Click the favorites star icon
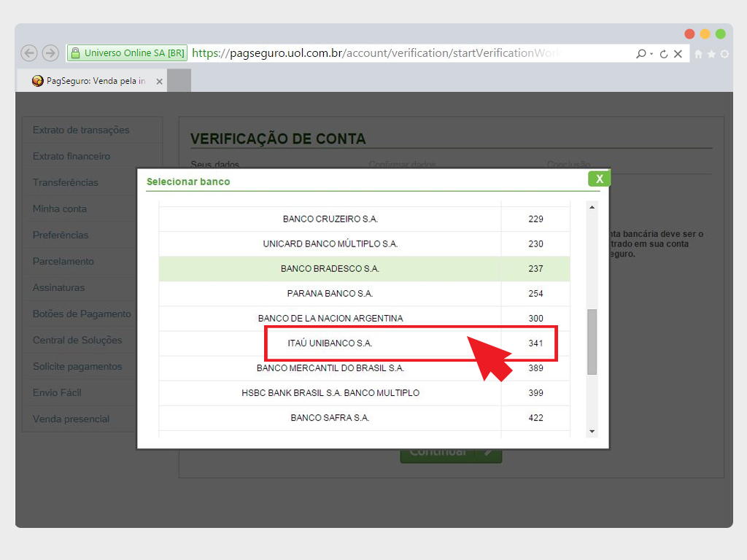The height and width of the screenshot is (560, 747). point(711,54)
